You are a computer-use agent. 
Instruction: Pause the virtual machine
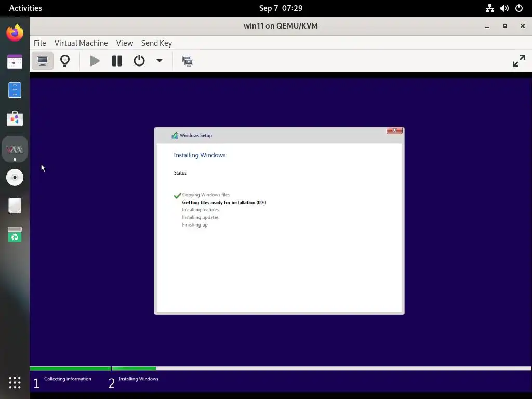click(117, 61)
